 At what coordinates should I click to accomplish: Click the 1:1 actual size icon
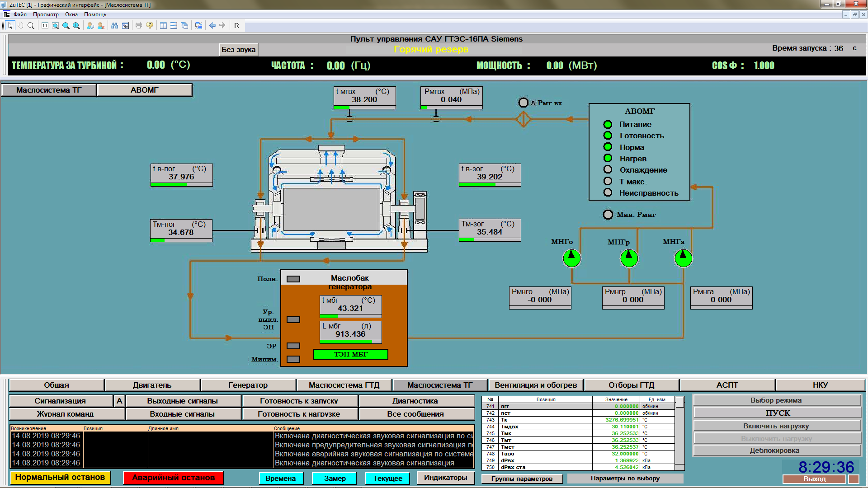[x=45, y=26]
